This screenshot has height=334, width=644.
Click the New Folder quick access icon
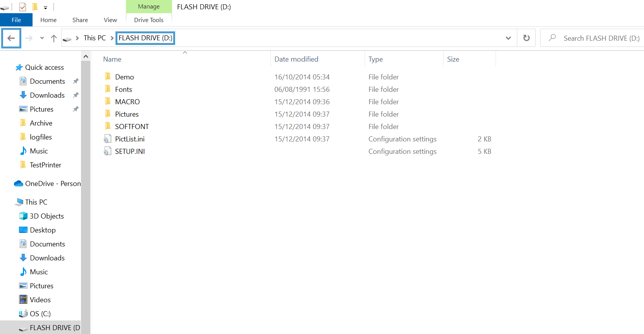click(35, 7)
